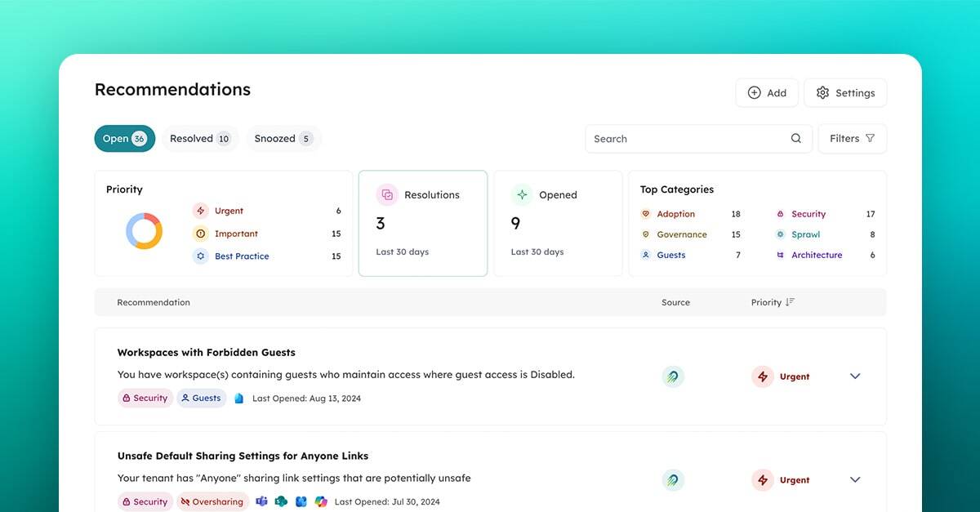Click 'Last Opened: Jul 30, 2024' text

387,502
